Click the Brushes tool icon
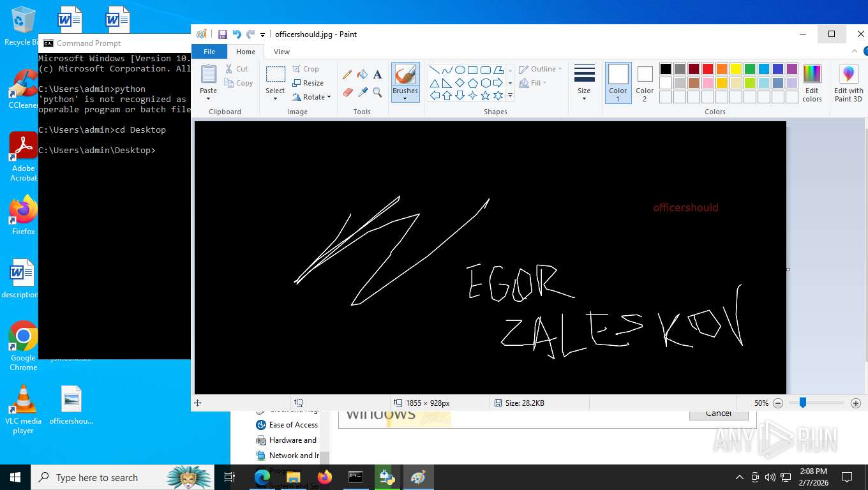The image size is (868, 490). pyautogui.click(x=405, y=75)
